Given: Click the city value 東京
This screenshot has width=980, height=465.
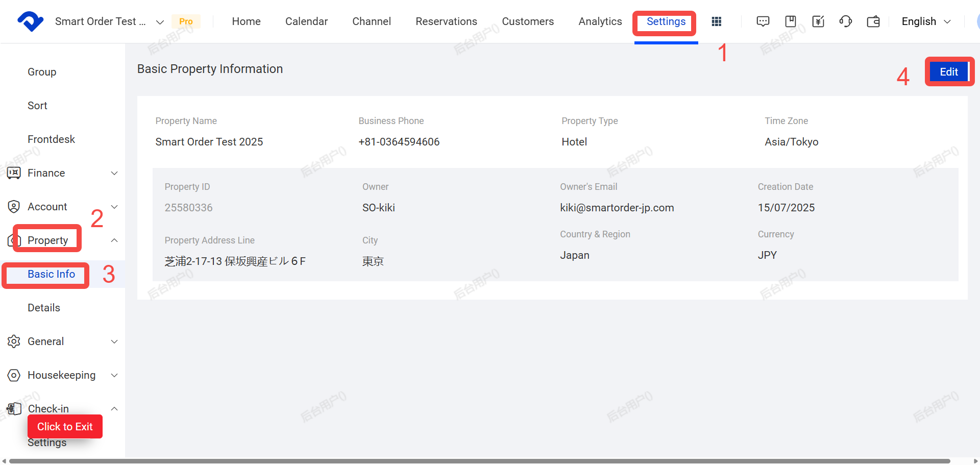Looking at the screenshot, I should 373,261.
